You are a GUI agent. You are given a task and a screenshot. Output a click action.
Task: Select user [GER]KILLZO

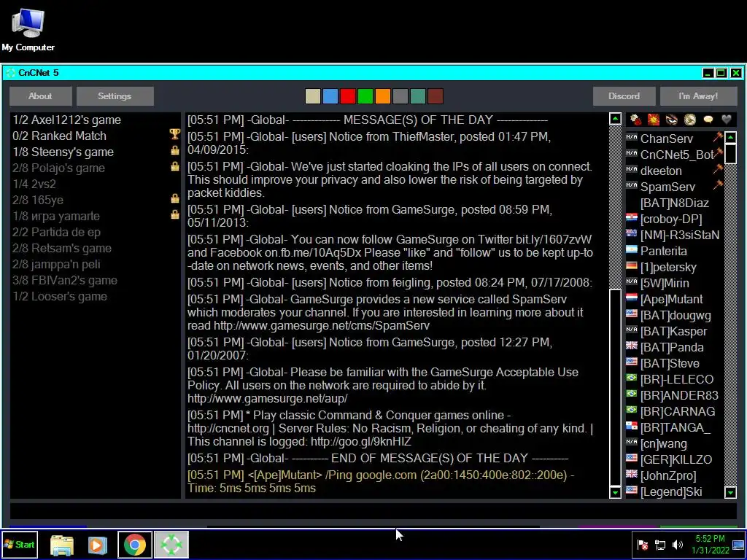point(674,459)
